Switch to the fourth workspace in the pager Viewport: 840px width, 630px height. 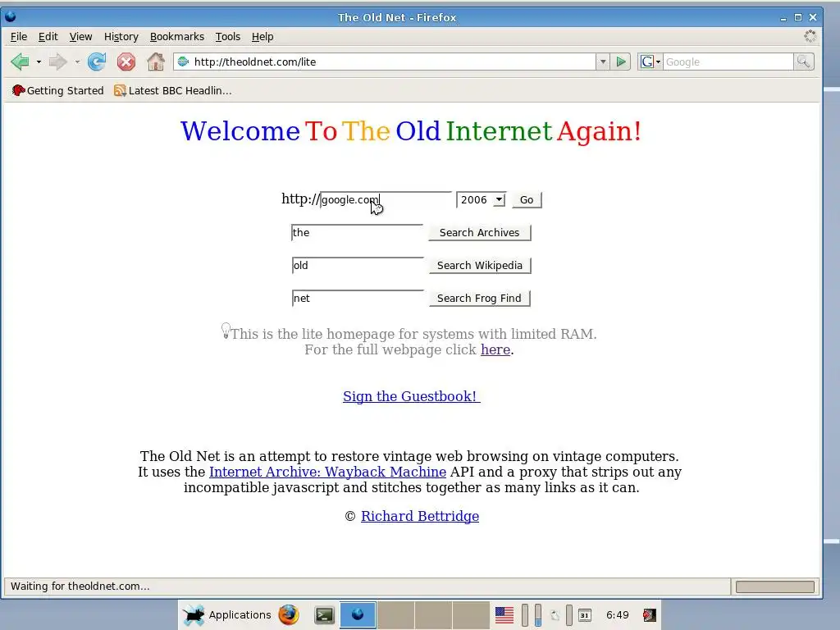(470, 615)
